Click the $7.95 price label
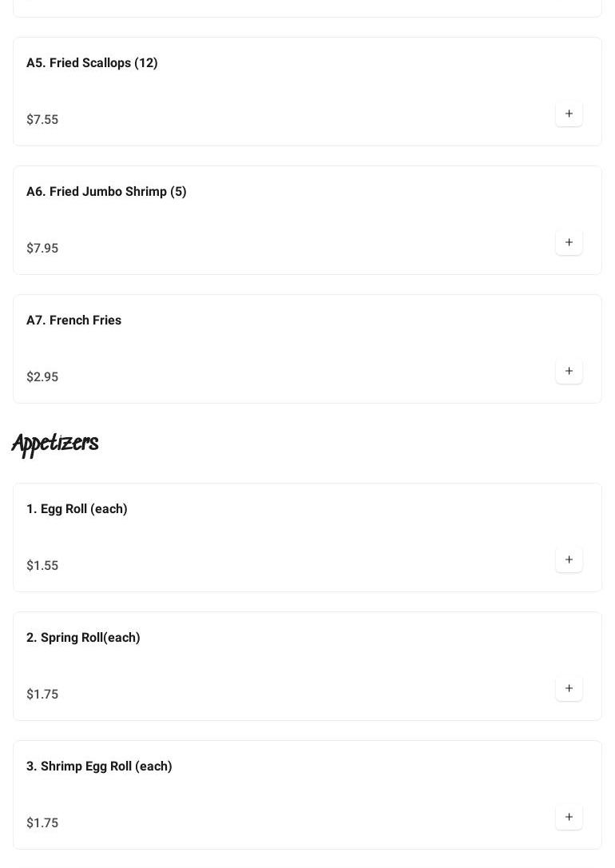The height and width of the screenshot is (868, 615). pos(42,249)
